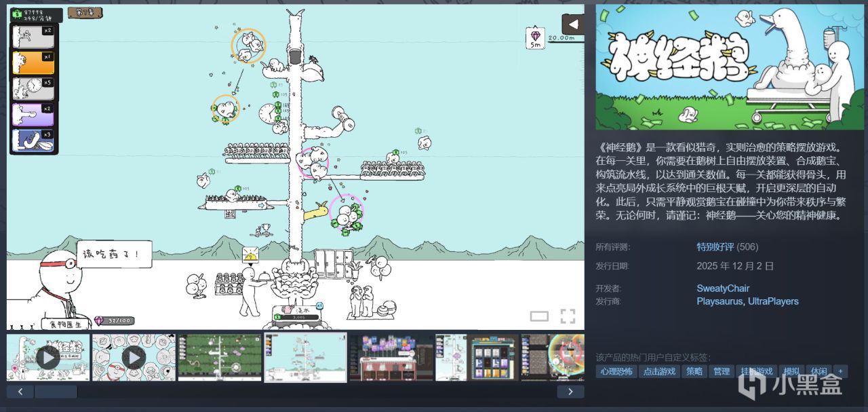Viewport: 868px width, 412px height.
Task: Select the orange x1 device card
Action: (x=33, y=63)
